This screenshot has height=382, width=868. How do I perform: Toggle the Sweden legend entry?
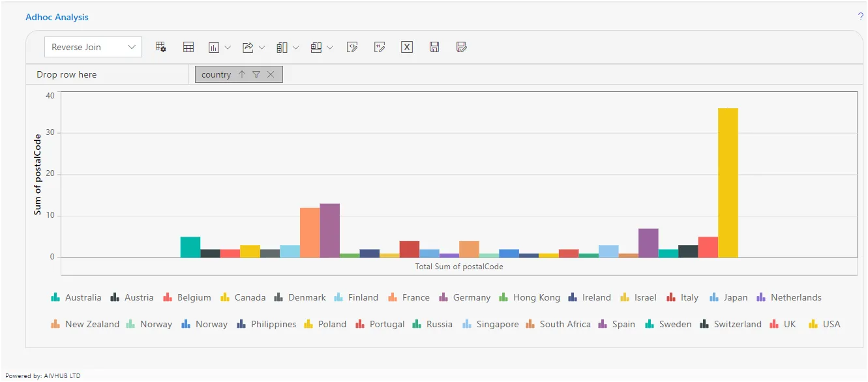[x=668, y=324]
